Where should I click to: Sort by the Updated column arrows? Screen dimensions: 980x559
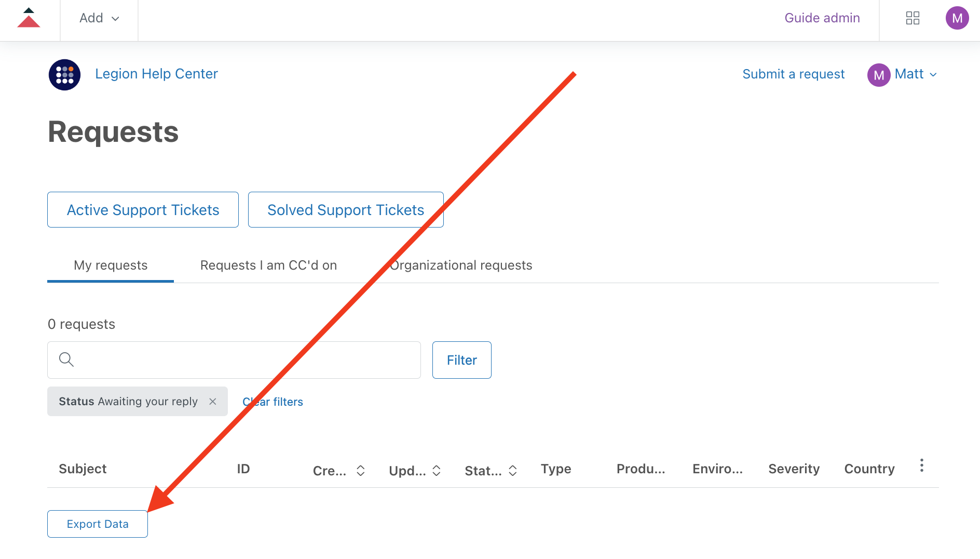437,471
